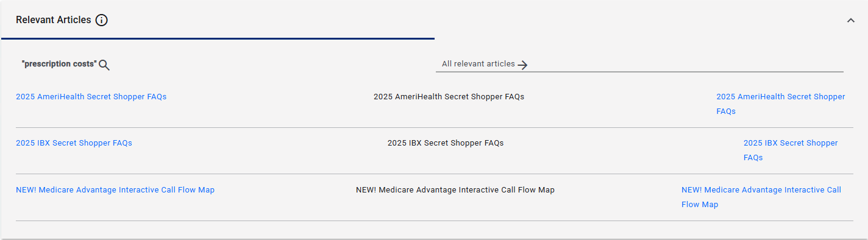Click center-column Medicare Advantage Interactive Call Flow Map title
The height and width of the screenshot is (240, 868).
coord(455,189)
